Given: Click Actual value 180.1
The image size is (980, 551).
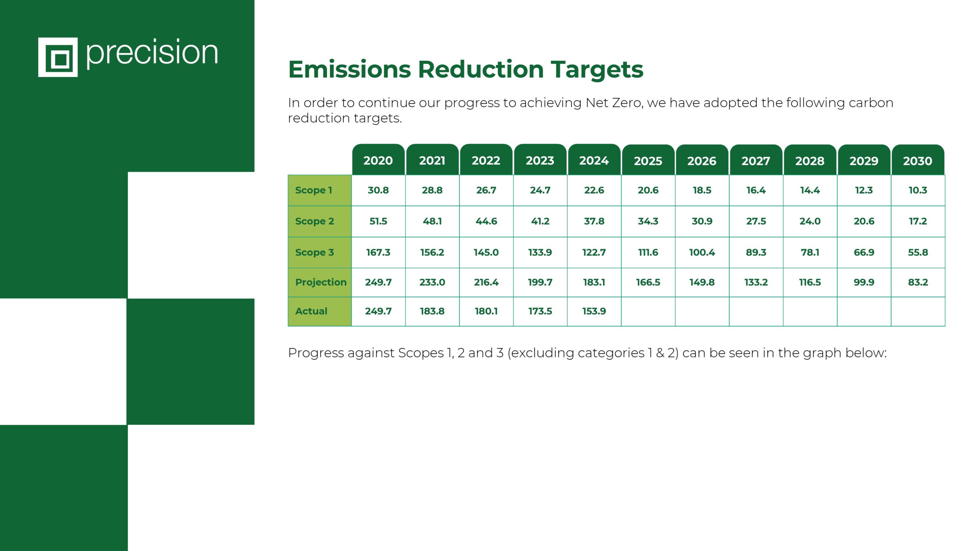Looking at the screenshot, I should (x=486, y=311).
